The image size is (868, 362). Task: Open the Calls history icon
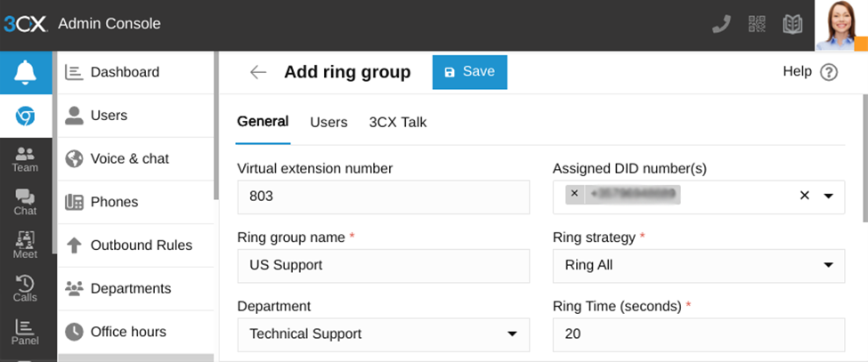(x=25, y=288)
